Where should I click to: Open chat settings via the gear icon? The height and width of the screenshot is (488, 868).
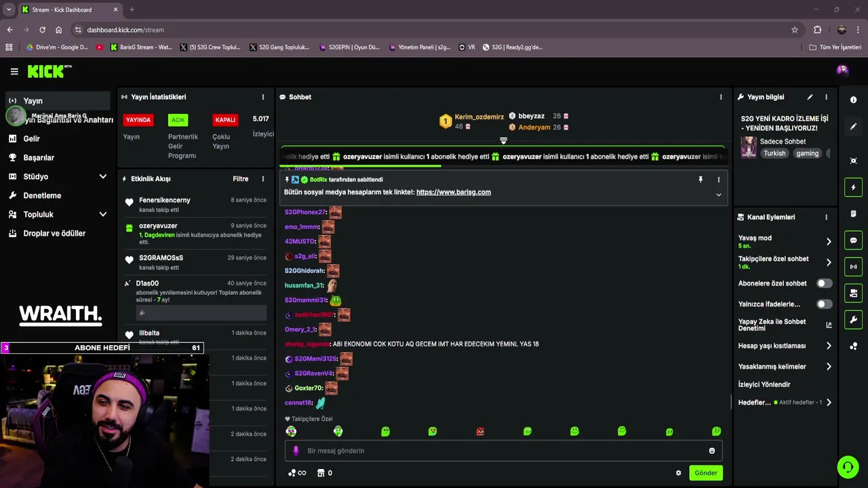point(678,473)
